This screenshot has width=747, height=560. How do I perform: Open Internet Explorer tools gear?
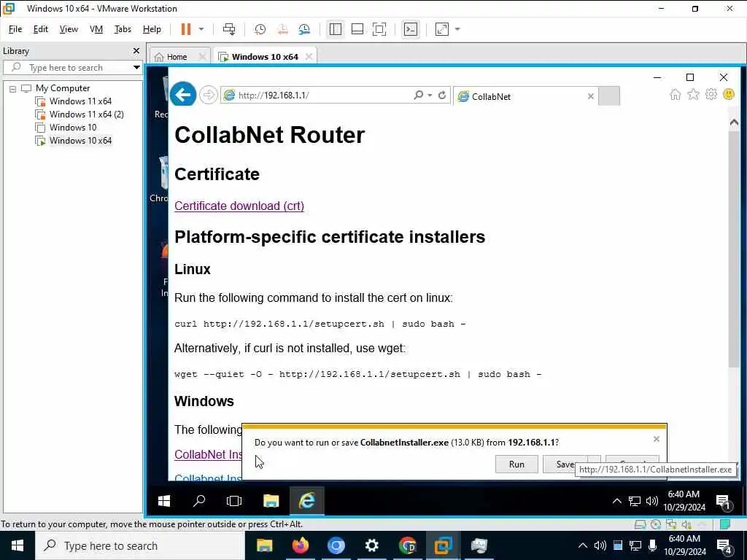[x=711, y=94]
